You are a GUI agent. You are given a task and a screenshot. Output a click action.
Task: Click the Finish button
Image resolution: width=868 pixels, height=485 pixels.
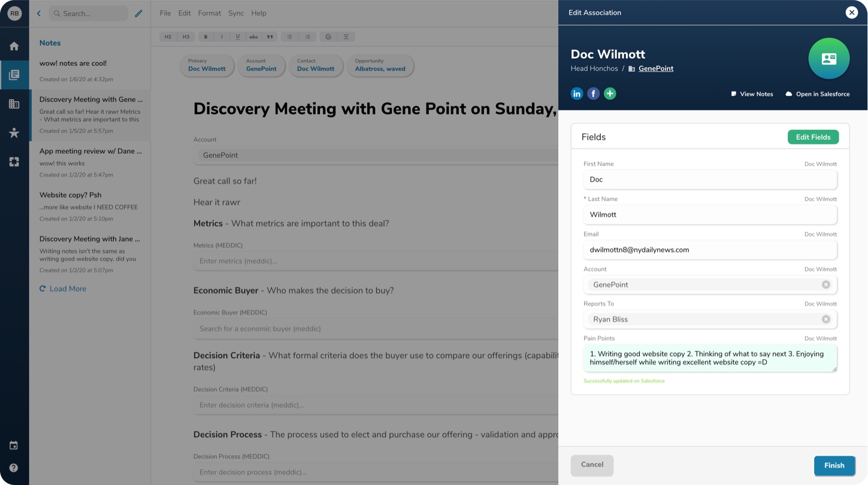pos(834,465)
